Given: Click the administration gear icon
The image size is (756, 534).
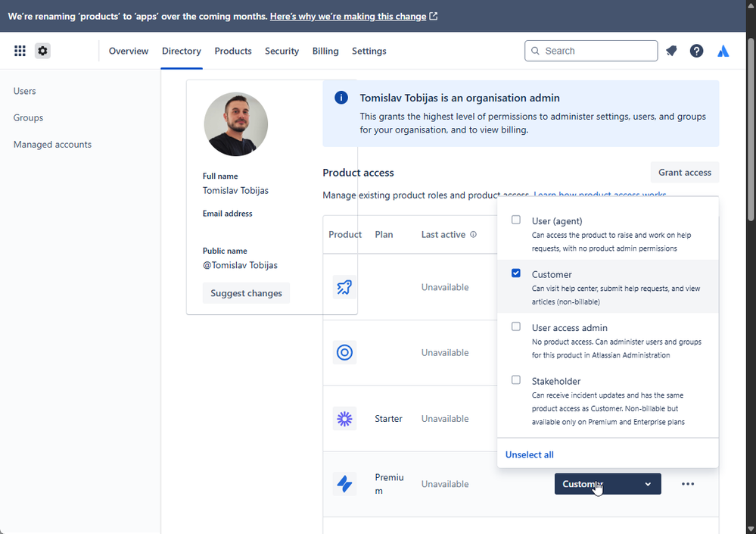Looking at the screenshot, I should (x=42, y=51).
